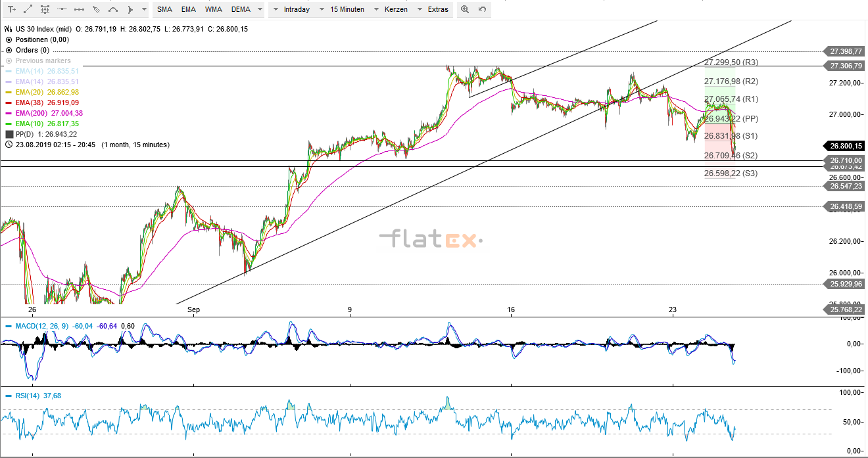The image size is (868, 458).
Task: Click the zoom magnifier icon
Action: tap(464, 9)
